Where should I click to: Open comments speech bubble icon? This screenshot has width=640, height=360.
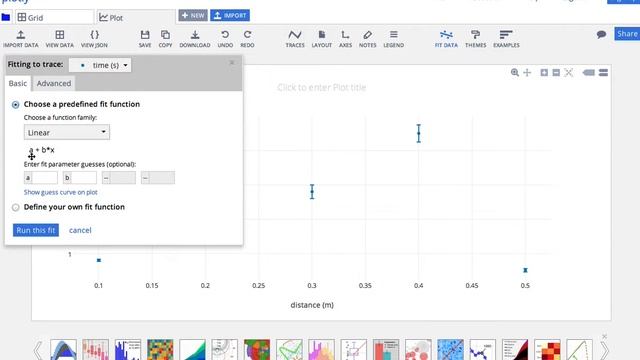coord(601,35)
